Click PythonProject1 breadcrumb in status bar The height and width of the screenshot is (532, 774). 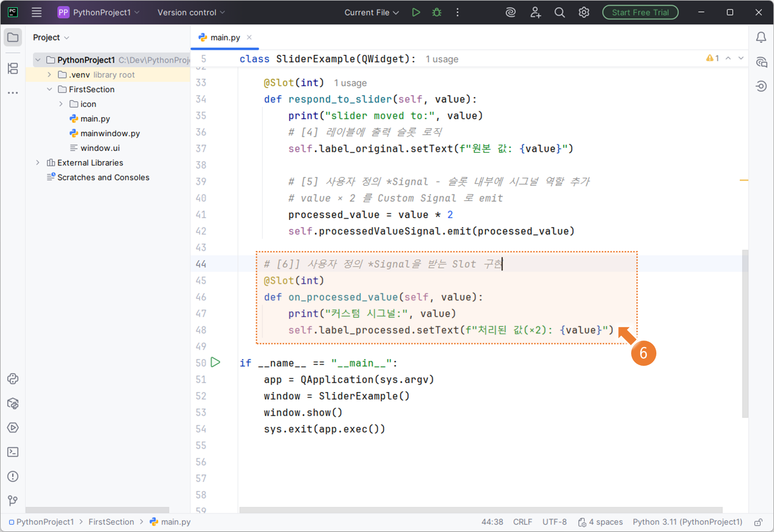tap(41, 522)
